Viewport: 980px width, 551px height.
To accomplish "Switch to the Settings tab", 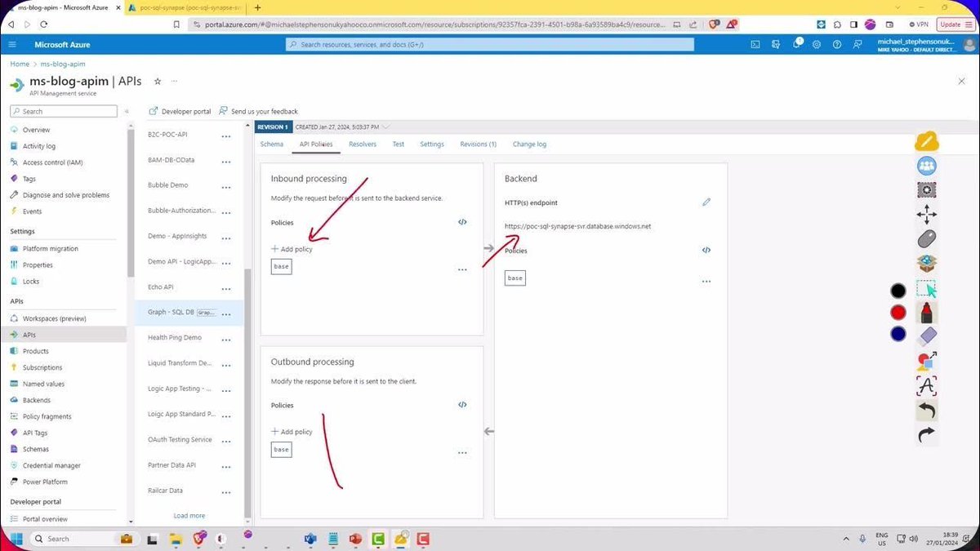I will pos(432,144).
